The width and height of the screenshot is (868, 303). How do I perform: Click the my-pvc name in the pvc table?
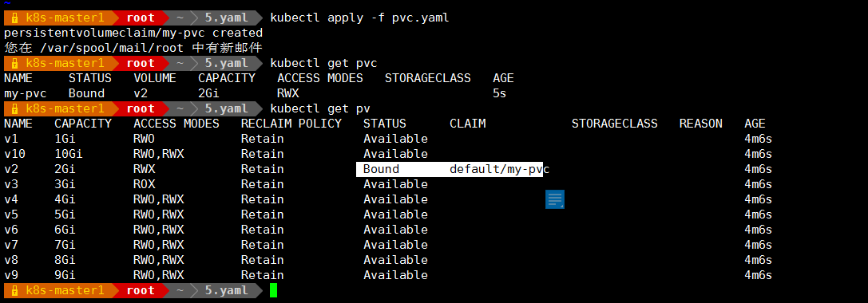(x=26, y=93)
